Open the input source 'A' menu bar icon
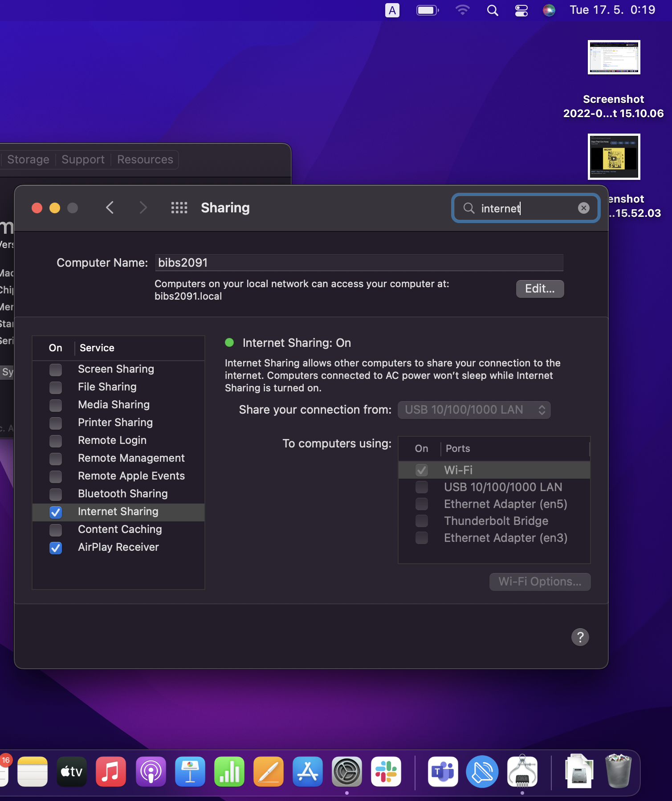672x801 pixels. pyautogui.click(x=392, y=10)
